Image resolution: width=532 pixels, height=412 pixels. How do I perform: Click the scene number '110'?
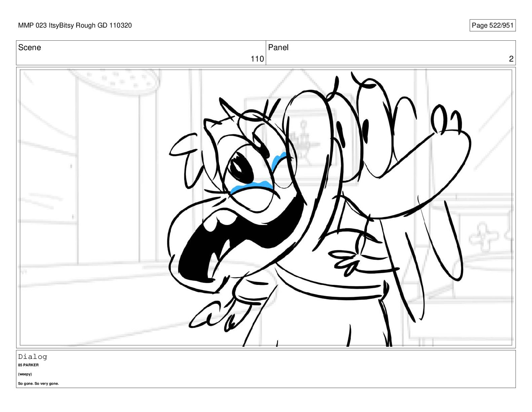[x=257, y=59]
